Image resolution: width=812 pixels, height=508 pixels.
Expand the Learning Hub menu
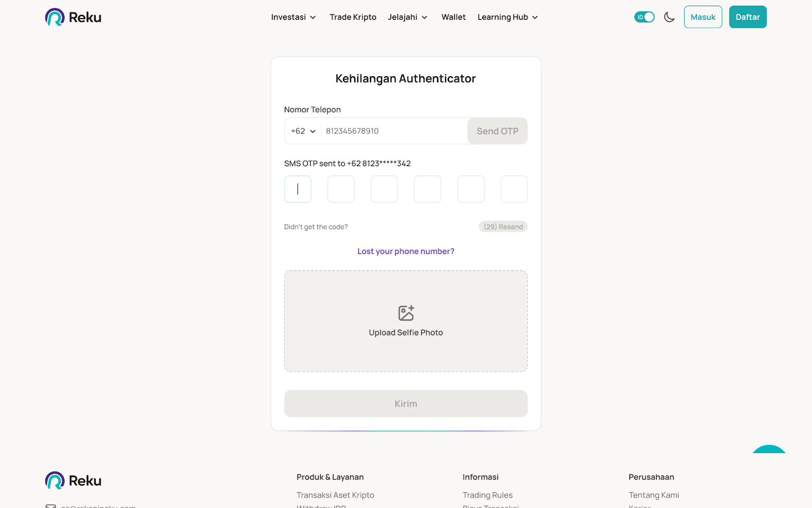507,17
